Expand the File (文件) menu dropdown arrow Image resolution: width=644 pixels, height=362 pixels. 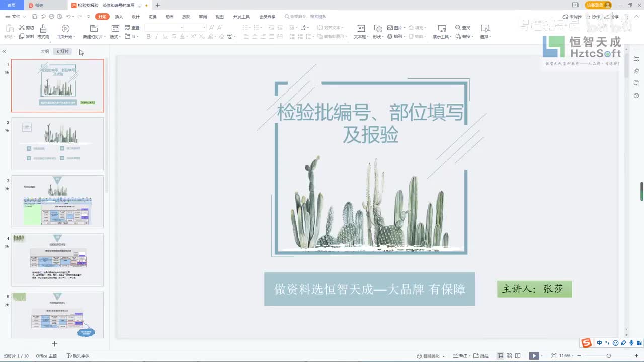(x=23, y=17)
